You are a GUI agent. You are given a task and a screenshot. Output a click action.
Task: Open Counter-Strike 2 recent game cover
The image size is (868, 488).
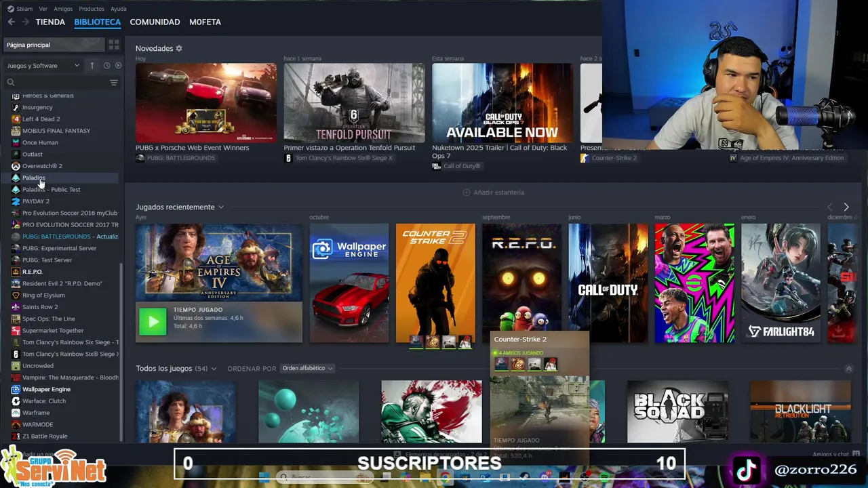pyautogui.click(x=435, y=283)
